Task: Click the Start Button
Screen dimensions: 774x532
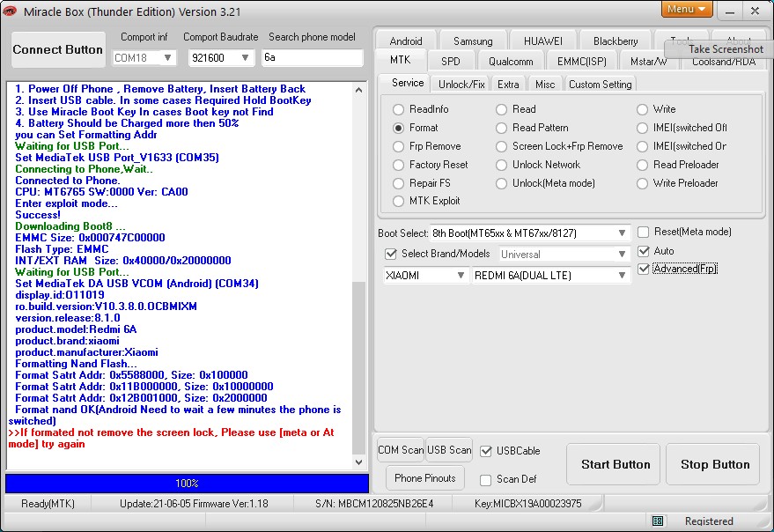Action: (615, 464)
